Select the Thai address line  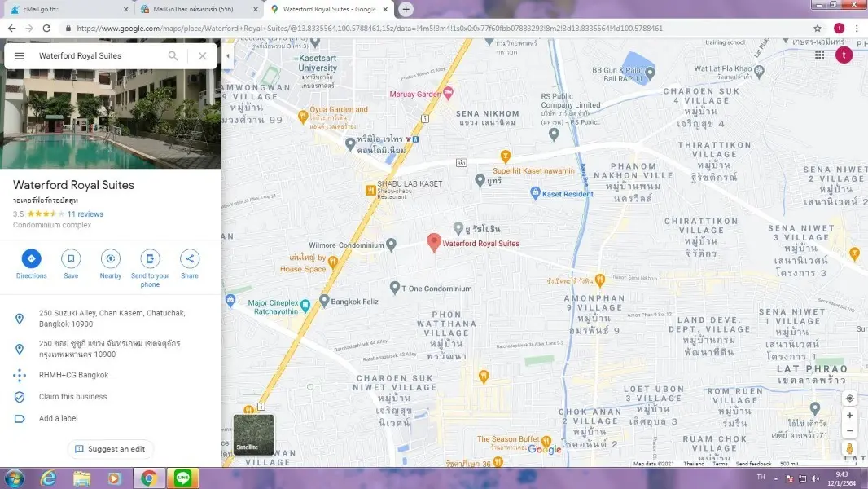click(x=110, y=349)
